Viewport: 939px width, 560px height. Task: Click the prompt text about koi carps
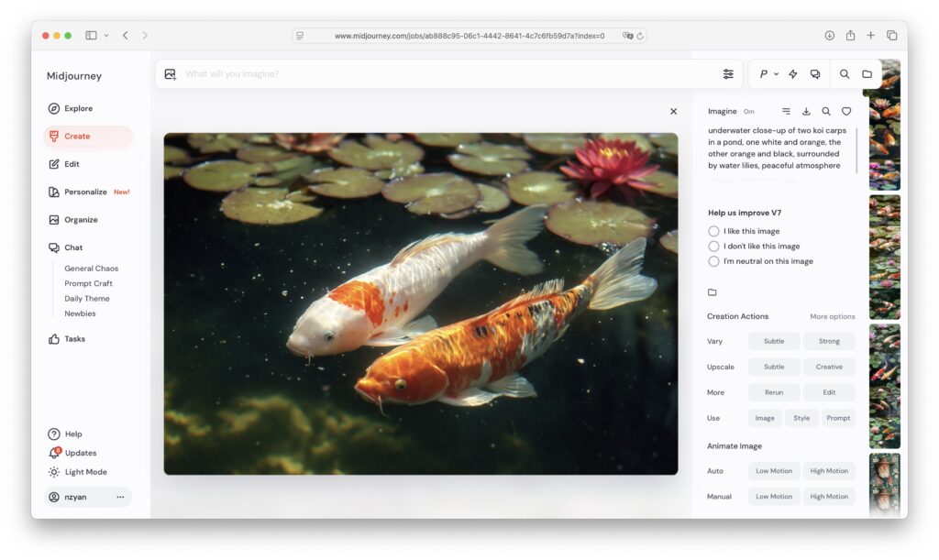(778, 148)
